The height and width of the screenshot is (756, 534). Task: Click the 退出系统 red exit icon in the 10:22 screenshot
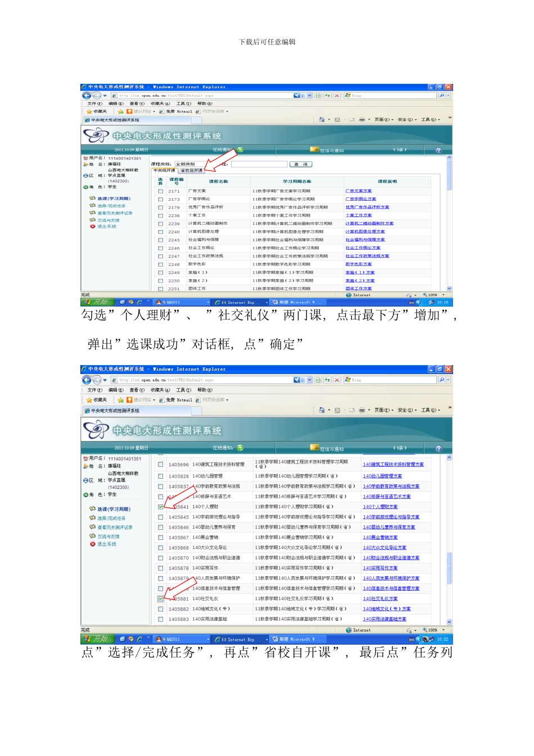click(92, 544)
